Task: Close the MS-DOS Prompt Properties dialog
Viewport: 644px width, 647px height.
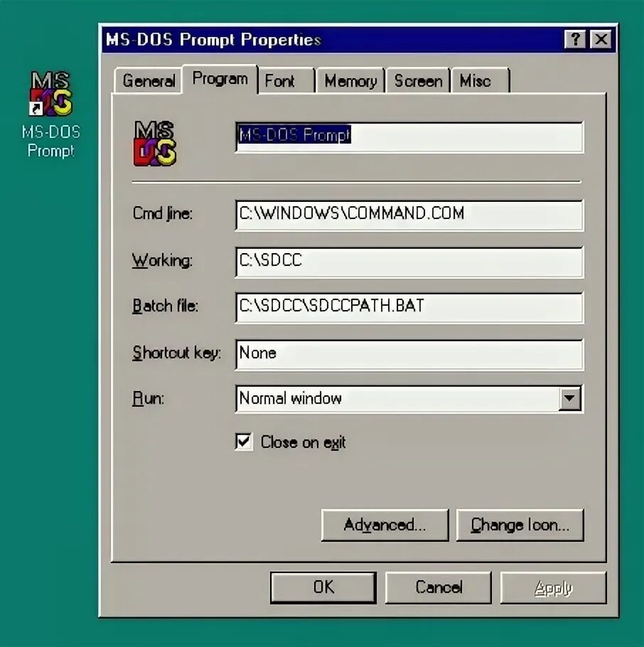Action: pyautogui.click(x=601, y=40)
